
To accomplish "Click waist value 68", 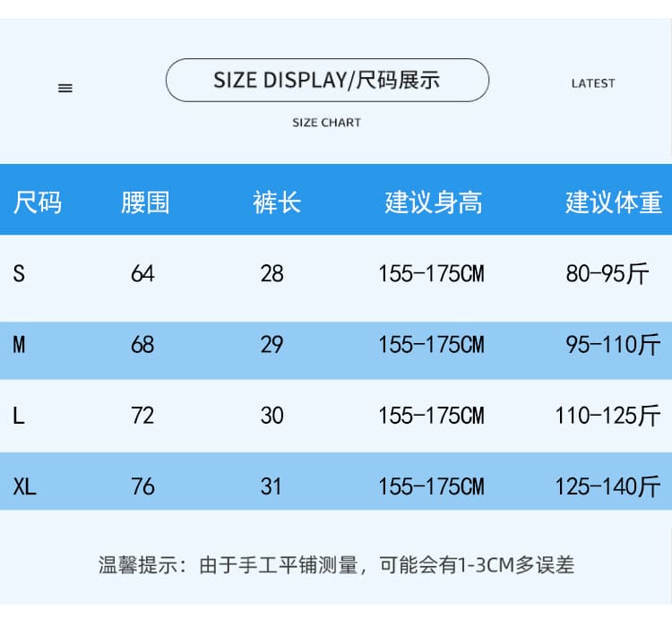I will [142, 345].
